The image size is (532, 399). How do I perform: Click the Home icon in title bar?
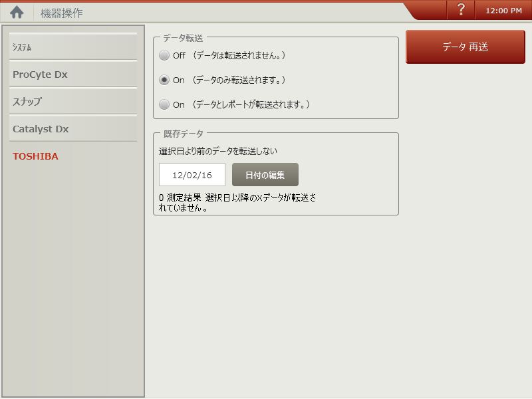tap(17, 11)
